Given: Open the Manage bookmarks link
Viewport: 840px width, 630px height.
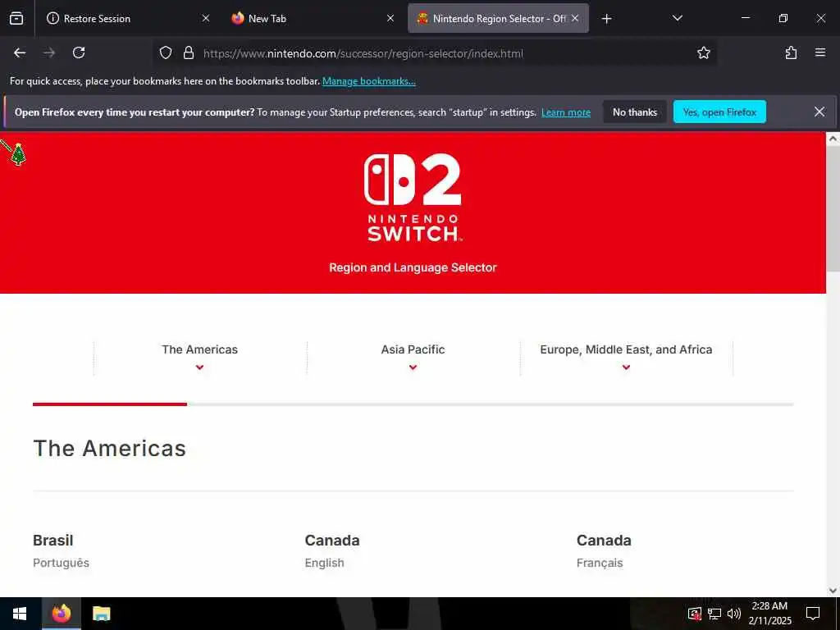Looking at the screenshot, I should click(368, 81).
